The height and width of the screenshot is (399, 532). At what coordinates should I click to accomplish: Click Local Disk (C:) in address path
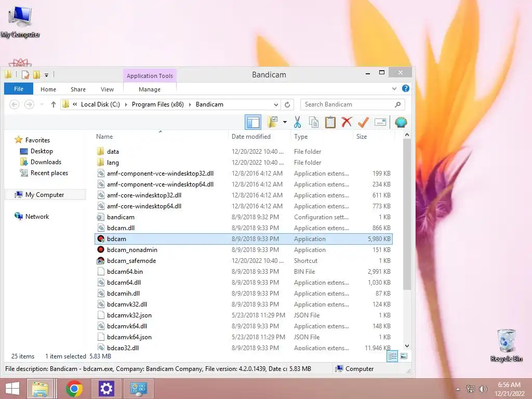coord(100,104)
